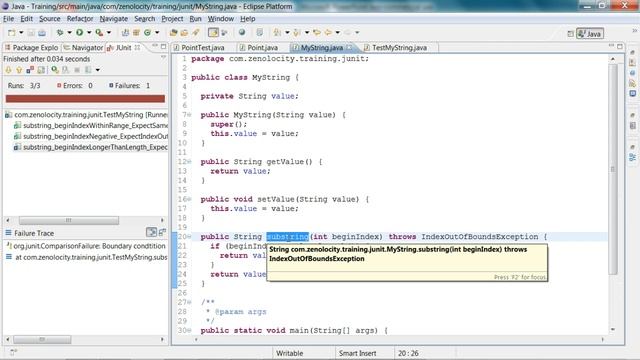
Task: Collapse the substring method at line 20
Action: pos(189,237)
